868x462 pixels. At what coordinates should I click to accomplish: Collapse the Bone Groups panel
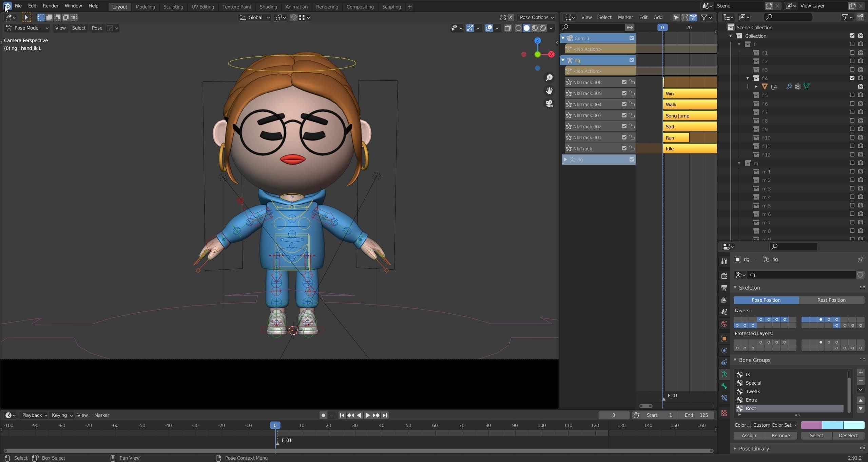[735, 360]
